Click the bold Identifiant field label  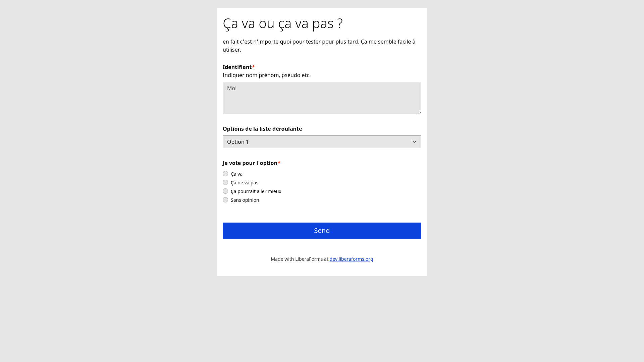(x=237, y=67)
